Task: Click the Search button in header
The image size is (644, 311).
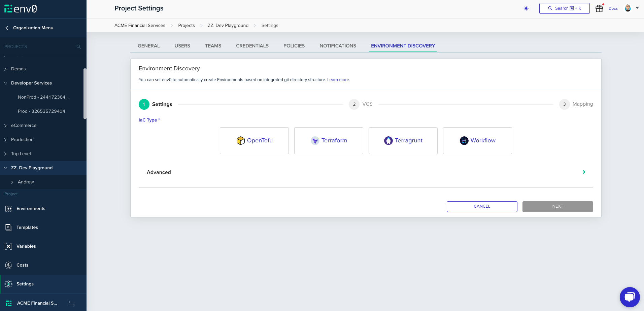Action: [x=565, y=8]
